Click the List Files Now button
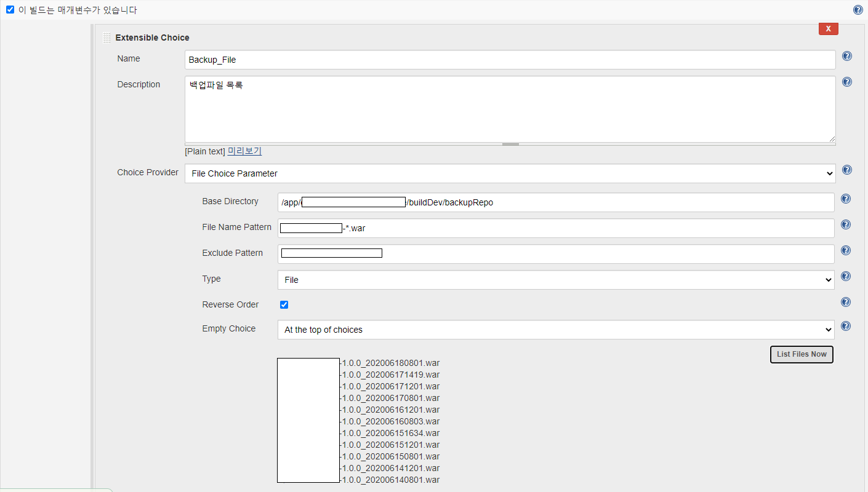 (x=802, y=354)
